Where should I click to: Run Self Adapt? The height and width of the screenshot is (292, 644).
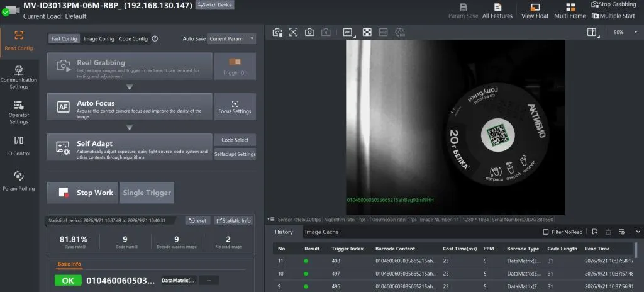130,147
